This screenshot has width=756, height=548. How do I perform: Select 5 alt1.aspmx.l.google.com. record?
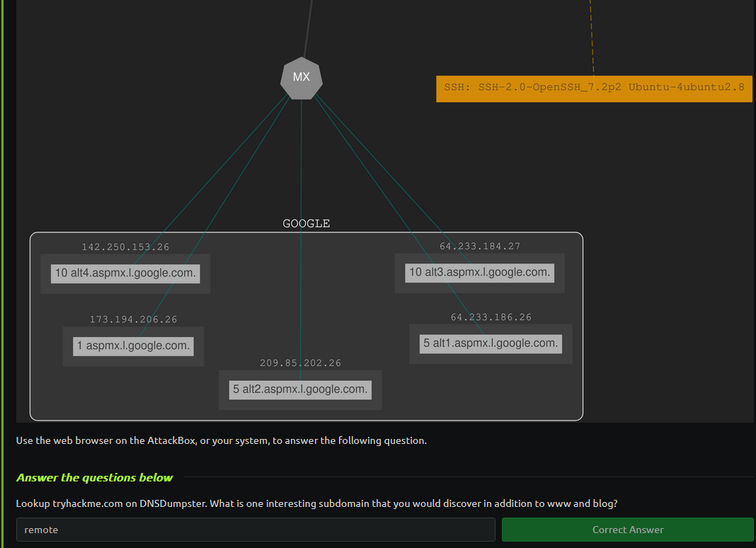[491, 344]
